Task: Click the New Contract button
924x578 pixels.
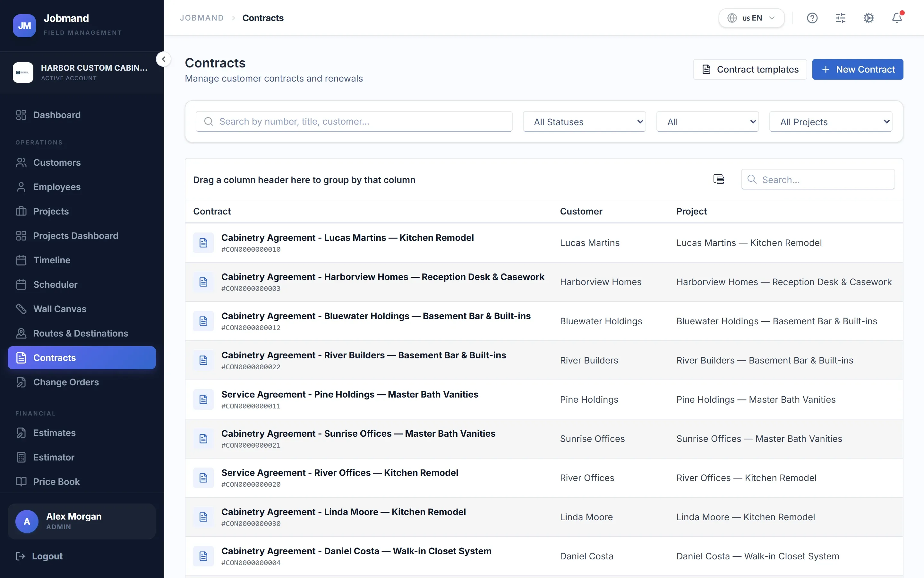Action: [858, 69]
